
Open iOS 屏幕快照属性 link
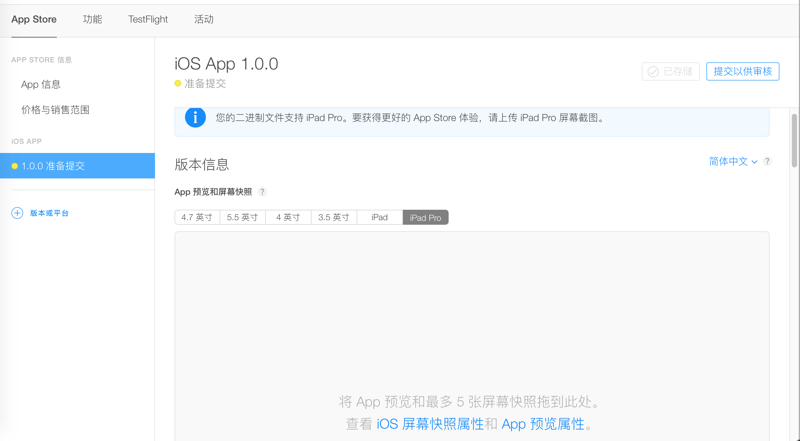point(430,424)
